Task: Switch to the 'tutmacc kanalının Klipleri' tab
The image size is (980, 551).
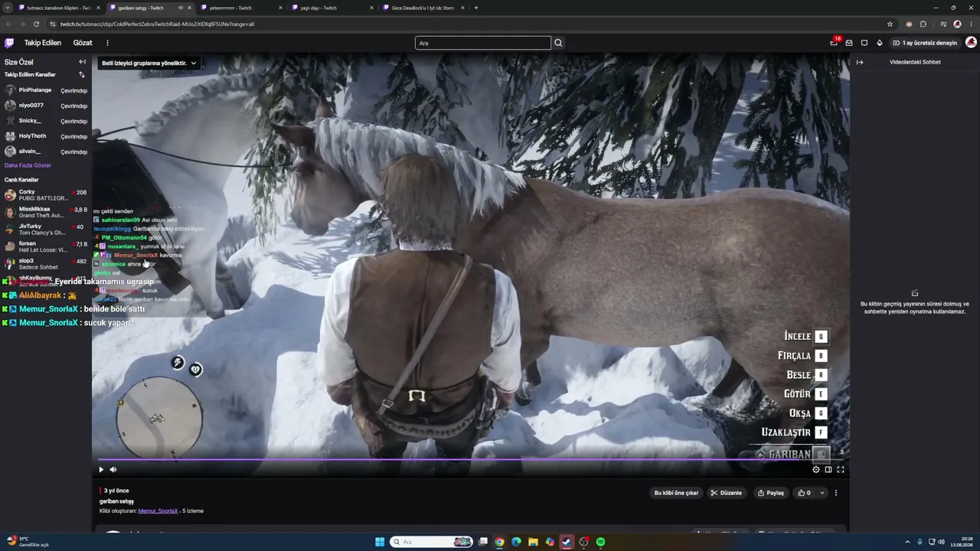Action: (x=58, y=8)
